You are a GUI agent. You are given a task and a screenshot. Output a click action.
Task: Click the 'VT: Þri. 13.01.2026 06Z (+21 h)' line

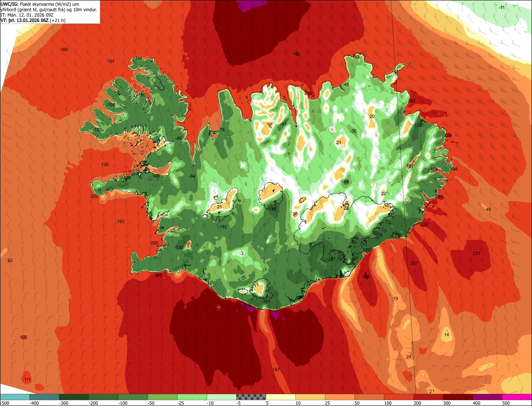33,20
